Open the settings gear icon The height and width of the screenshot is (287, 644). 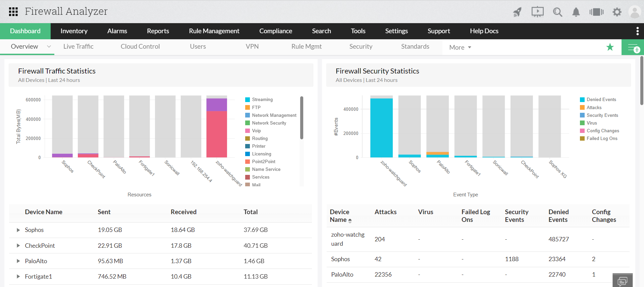[617, 12]
